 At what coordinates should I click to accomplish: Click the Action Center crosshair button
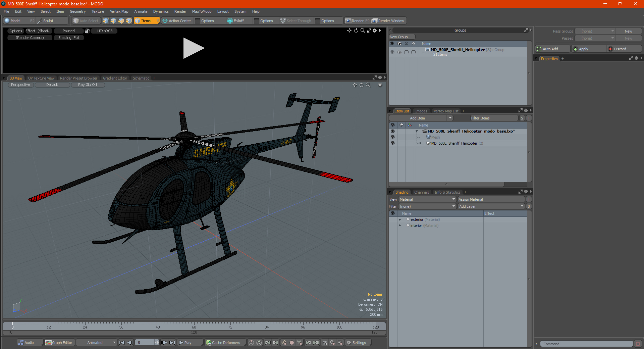(177, 21)
